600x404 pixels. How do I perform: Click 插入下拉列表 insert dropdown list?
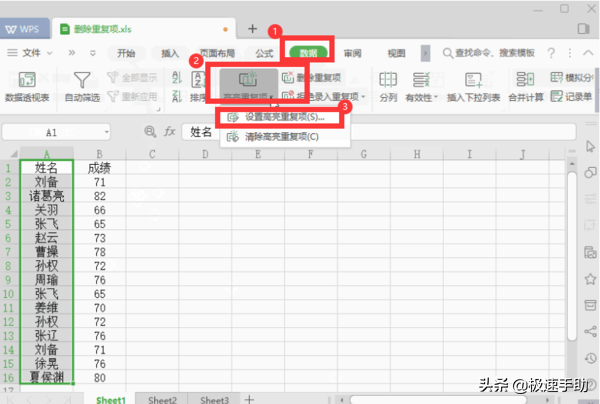point(473,87)
